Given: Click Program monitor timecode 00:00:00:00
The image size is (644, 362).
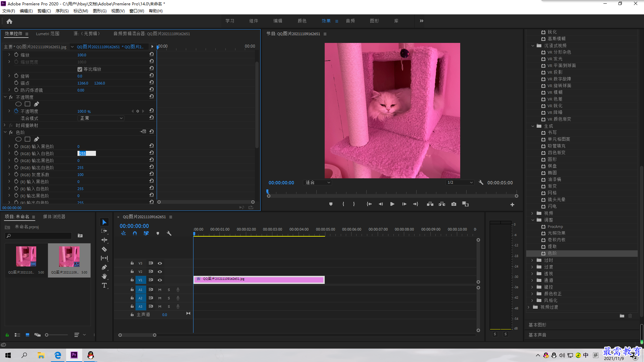Looking at the screenshot, I should click(281, 183).
